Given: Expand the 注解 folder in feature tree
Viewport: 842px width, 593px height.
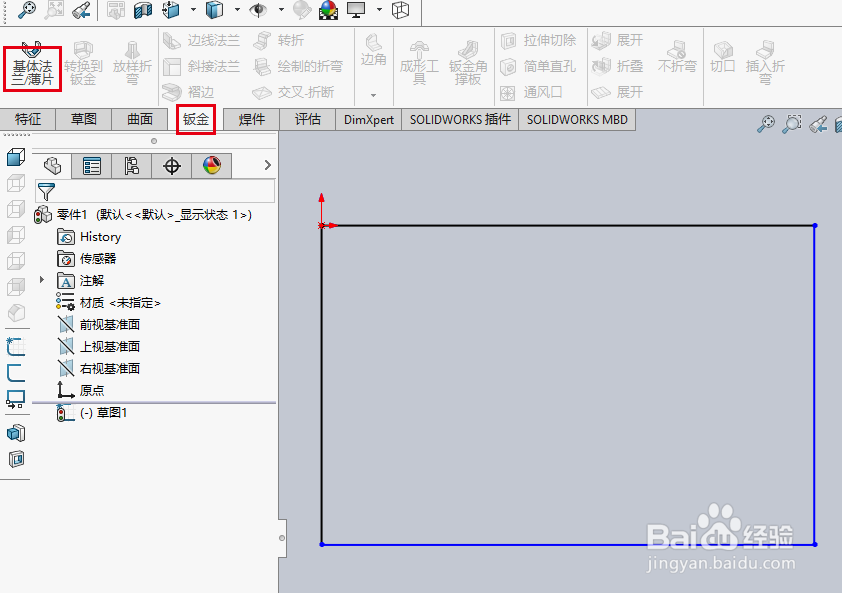Looking at the screenshot, I should (41, 281).
